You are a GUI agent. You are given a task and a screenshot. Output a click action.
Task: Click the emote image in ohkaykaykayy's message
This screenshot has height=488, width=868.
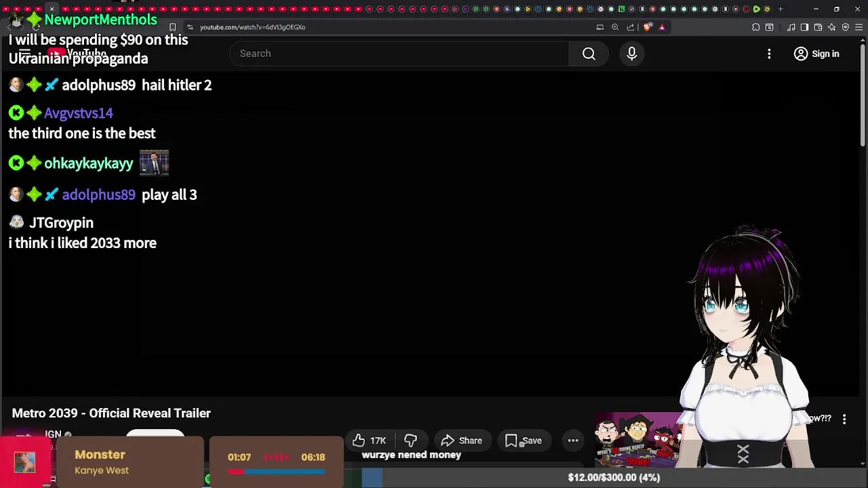[x=154, y=163]
